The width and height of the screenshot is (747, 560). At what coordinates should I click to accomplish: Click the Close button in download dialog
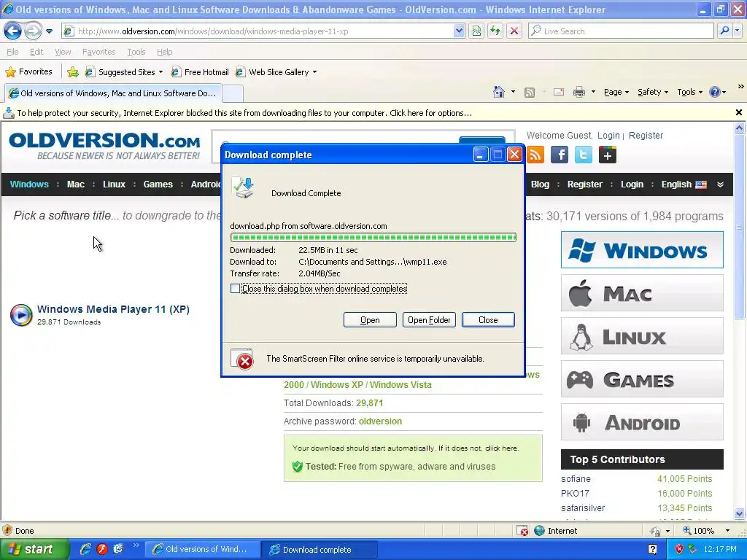tap(488, 320)
